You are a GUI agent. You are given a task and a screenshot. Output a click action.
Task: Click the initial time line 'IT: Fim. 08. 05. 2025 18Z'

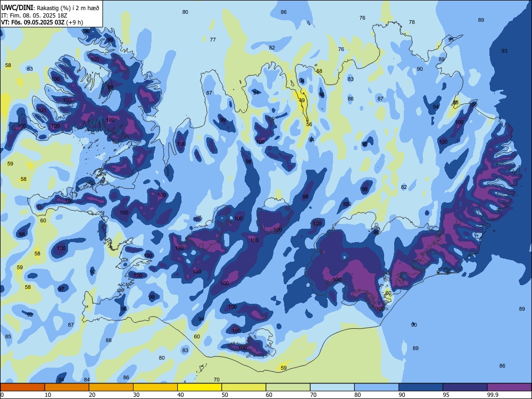pos(34,15)
